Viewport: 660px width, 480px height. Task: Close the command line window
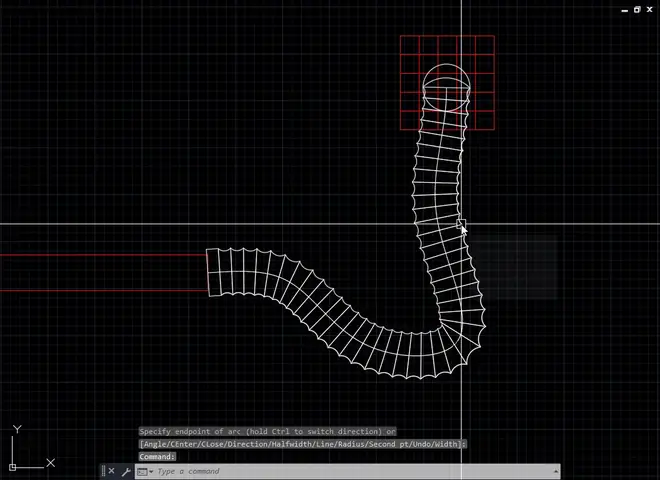click(111, 471)
